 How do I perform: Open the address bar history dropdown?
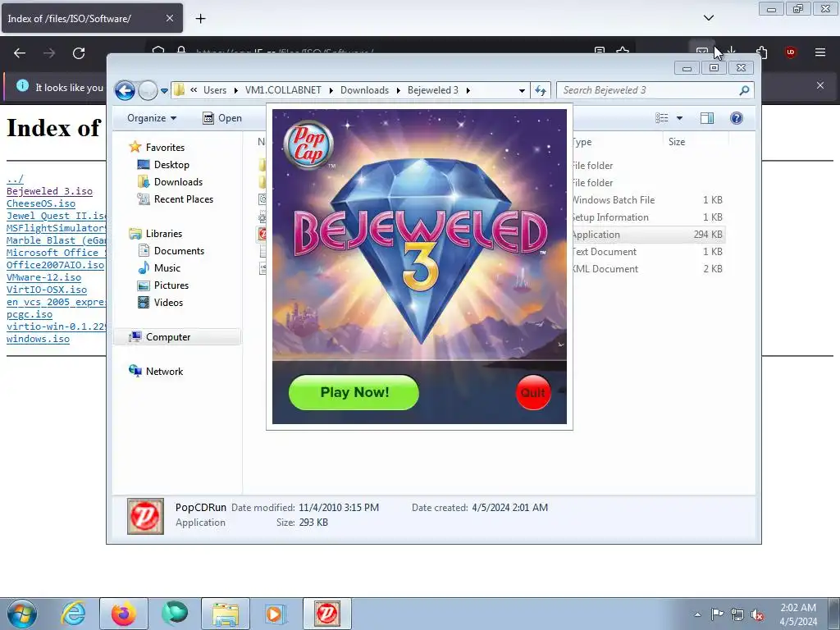[522, 90]
